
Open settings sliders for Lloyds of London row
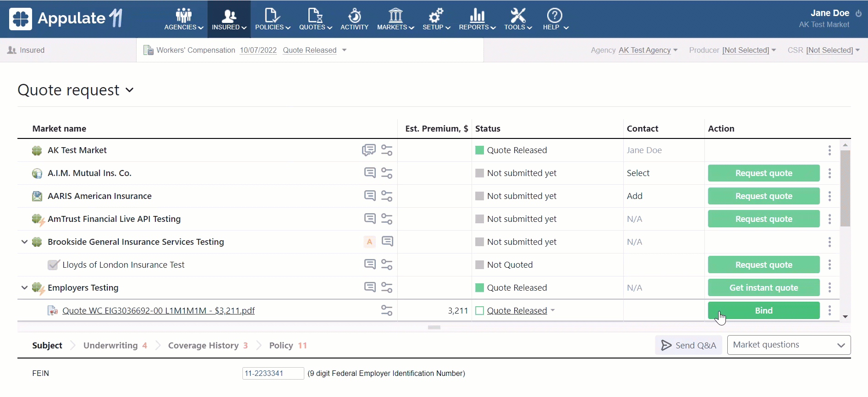pos(387,265)
